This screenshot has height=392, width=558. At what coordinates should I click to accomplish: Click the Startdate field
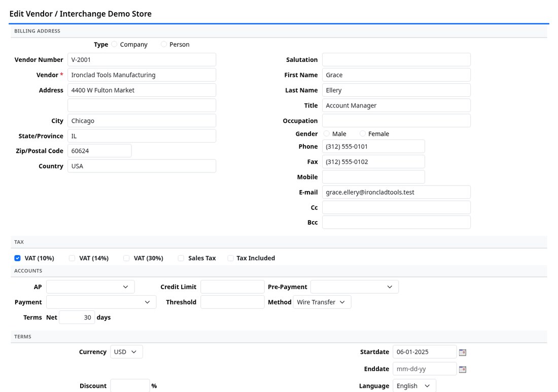tap(425, 352)
